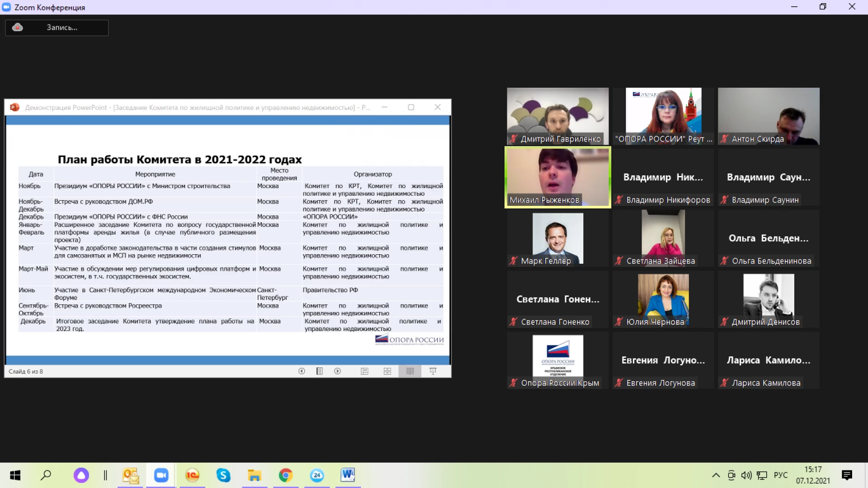
Task: Advance to next slide in PowerPoint window
Action: pyautogui.click(x=338, y=371)
